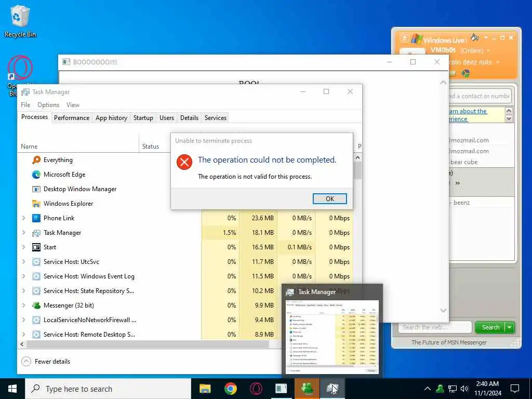Expand the Start process group

pos(24,247)
